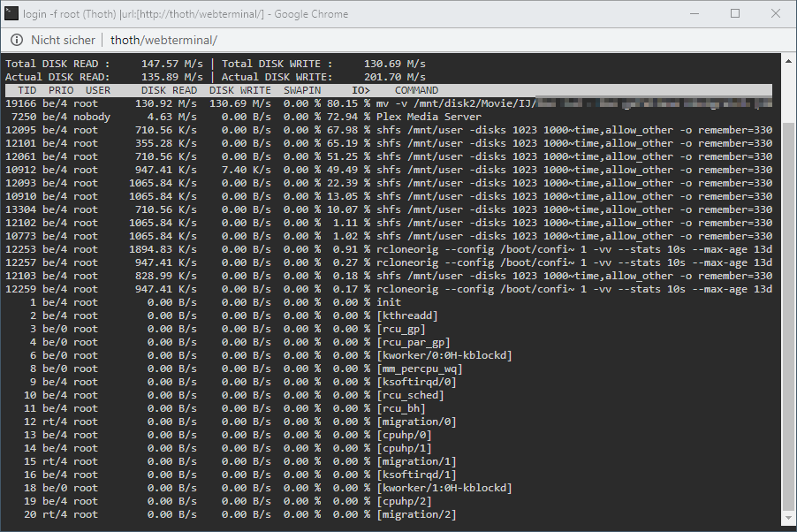Click the Total DISK WRITE value 130.69 M/s
The image size is (797, 532).
click(394, 64)
